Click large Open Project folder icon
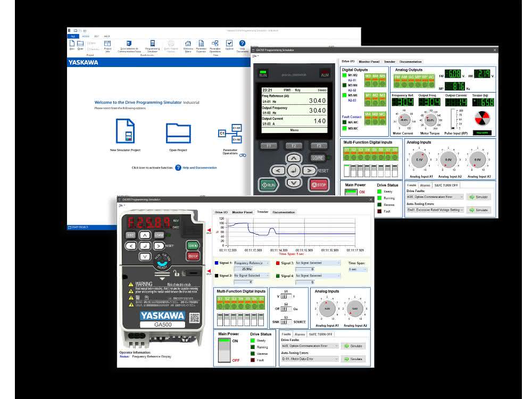This screenshot has width=532, height=399. click(178, 134)
